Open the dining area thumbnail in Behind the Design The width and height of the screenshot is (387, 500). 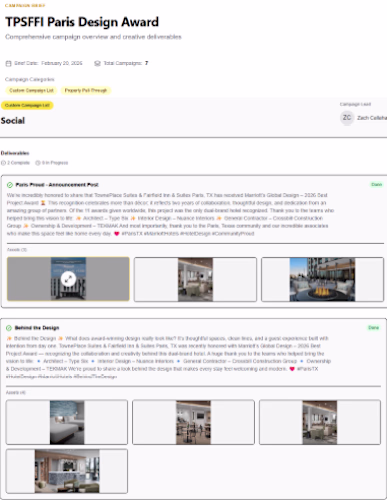(x=193, y=422)
